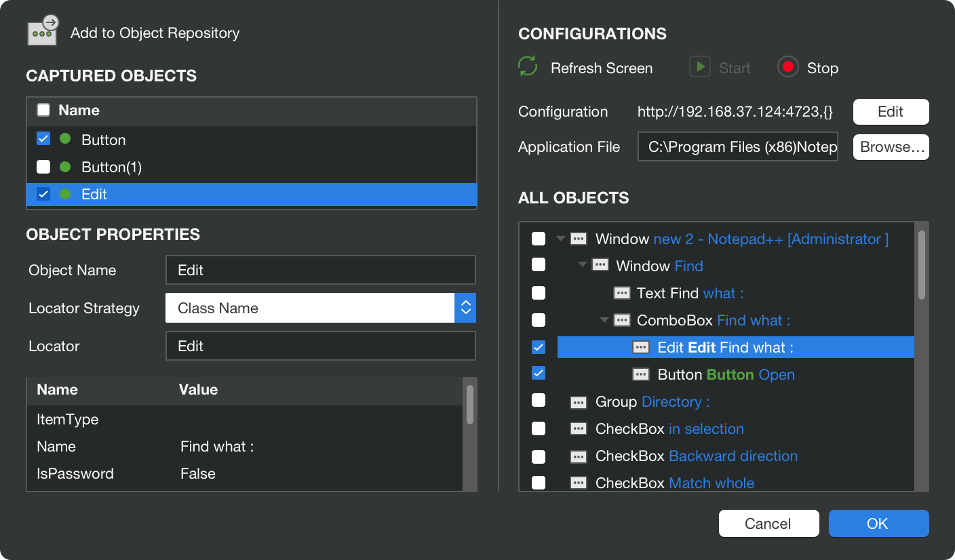Check the CheckBox in selection object
Image resolution: width=955 pixels, height=560 pixels.
539,428
